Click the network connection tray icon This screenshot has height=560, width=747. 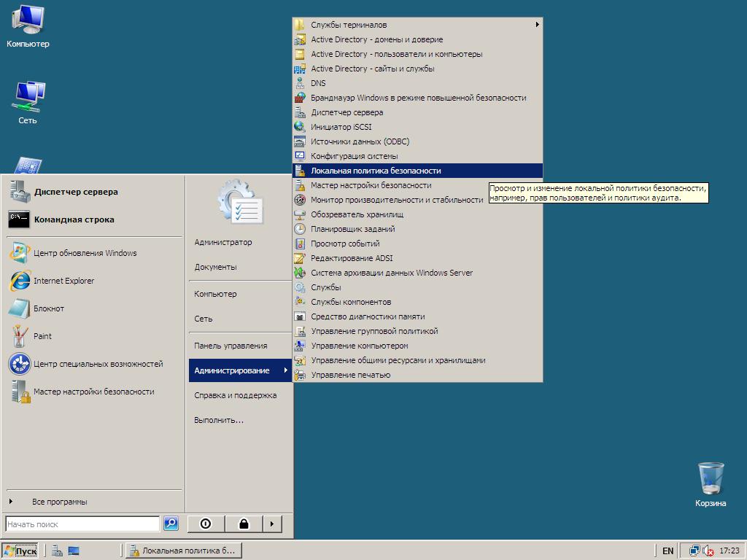pyautogui.click(x=694, y=551)
